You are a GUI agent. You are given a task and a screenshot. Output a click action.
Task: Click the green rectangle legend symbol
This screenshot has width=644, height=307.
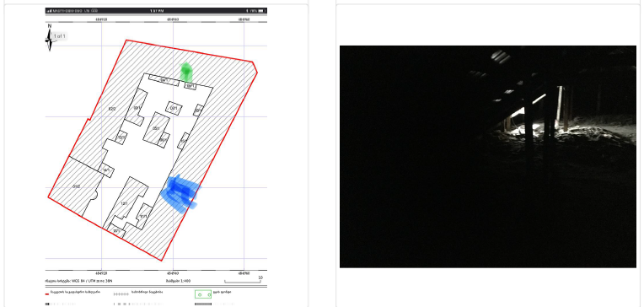pos(203,294)
